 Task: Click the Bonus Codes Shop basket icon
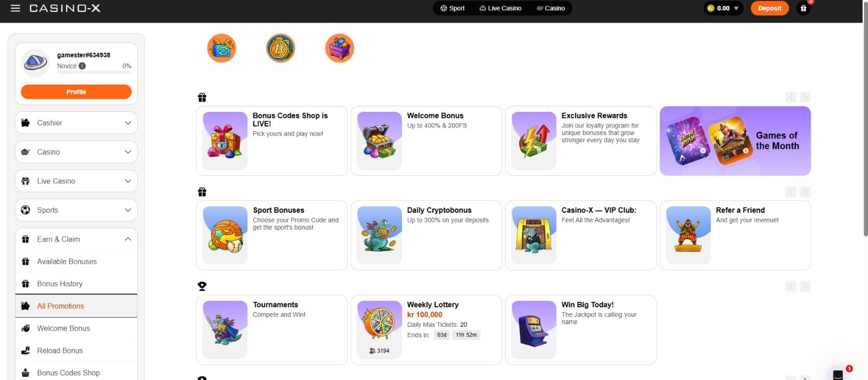tap(25, 373)
